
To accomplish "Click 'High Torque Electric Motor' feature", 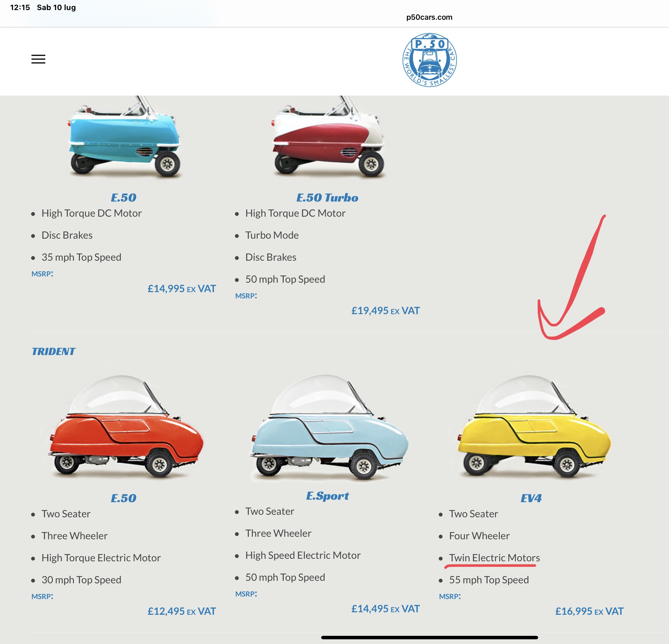I will pos(101,558).
